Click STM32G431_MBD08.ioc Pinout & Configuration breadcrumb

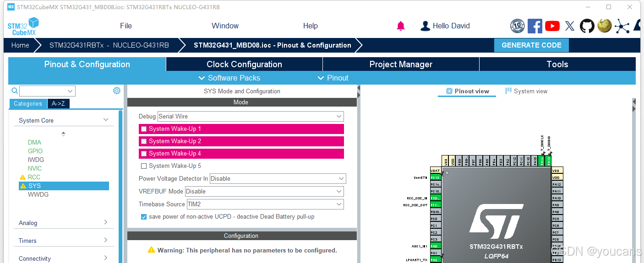click(272, 45)
